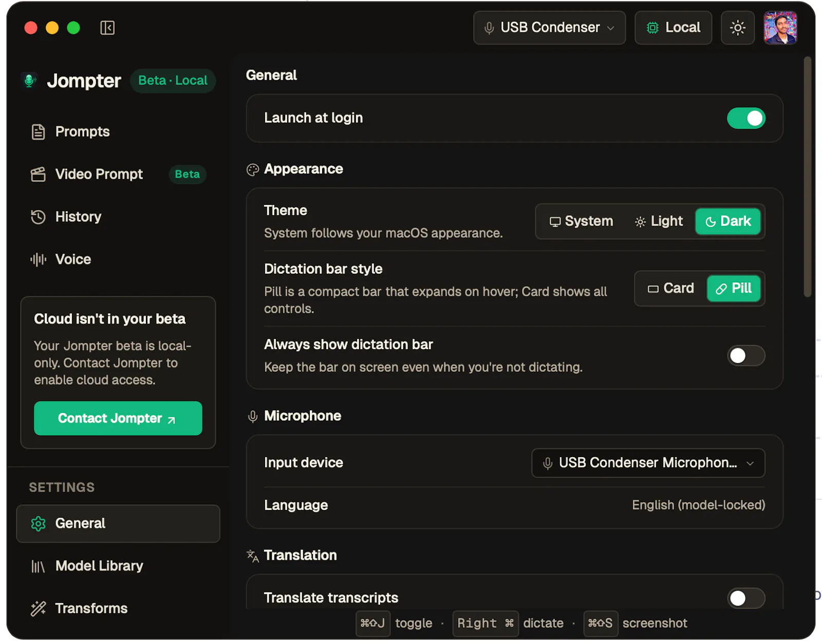Click the Video Prompt clapperboard icon
Viewport: 822px width, 644px height.
tap(38, 175)
